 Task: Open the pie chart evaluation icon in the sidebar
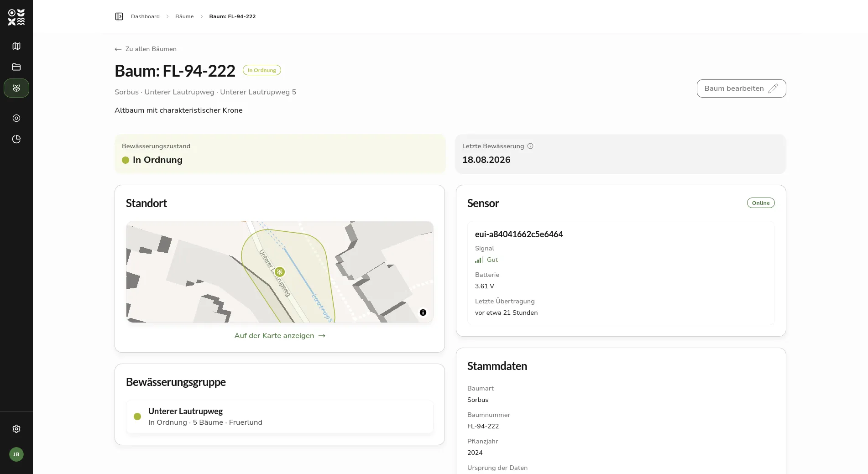pyautogui.click(x=16, y=139)
